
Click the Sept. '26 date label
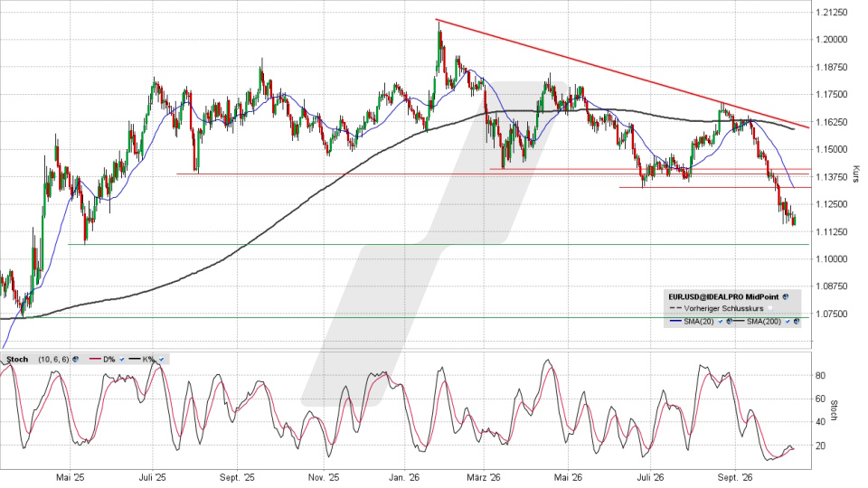tap(734, 477)
